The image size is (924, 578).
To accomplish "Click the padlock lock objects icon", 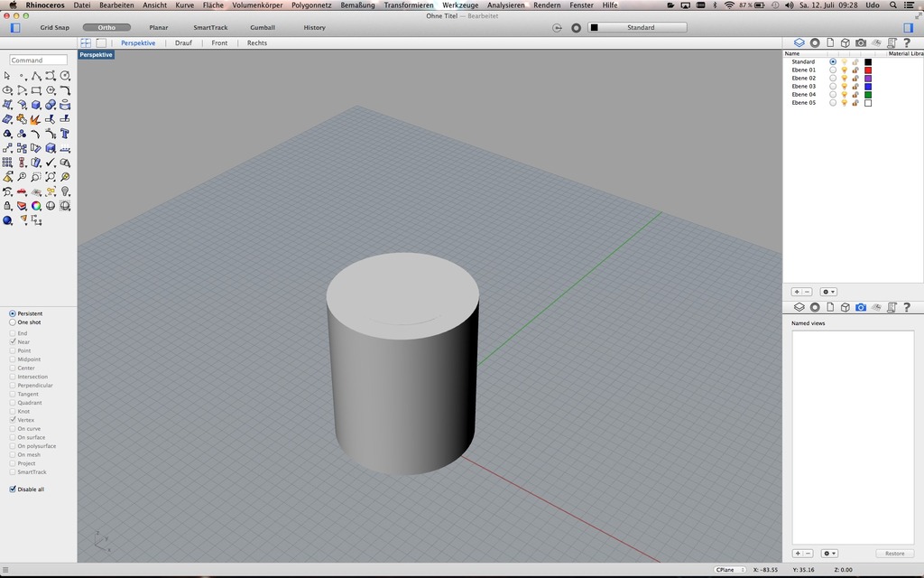I will [7, 206].
